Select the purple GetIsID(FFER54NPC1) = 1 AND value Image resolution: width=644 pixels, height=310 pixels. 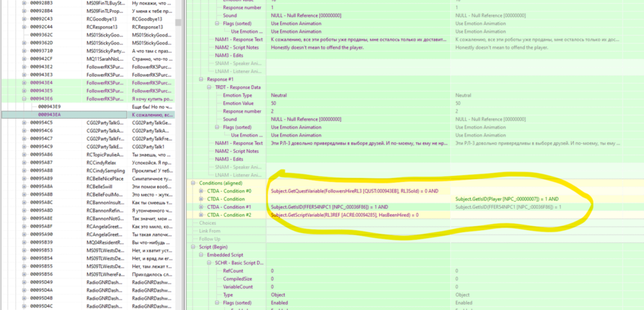tap(329, 207)
